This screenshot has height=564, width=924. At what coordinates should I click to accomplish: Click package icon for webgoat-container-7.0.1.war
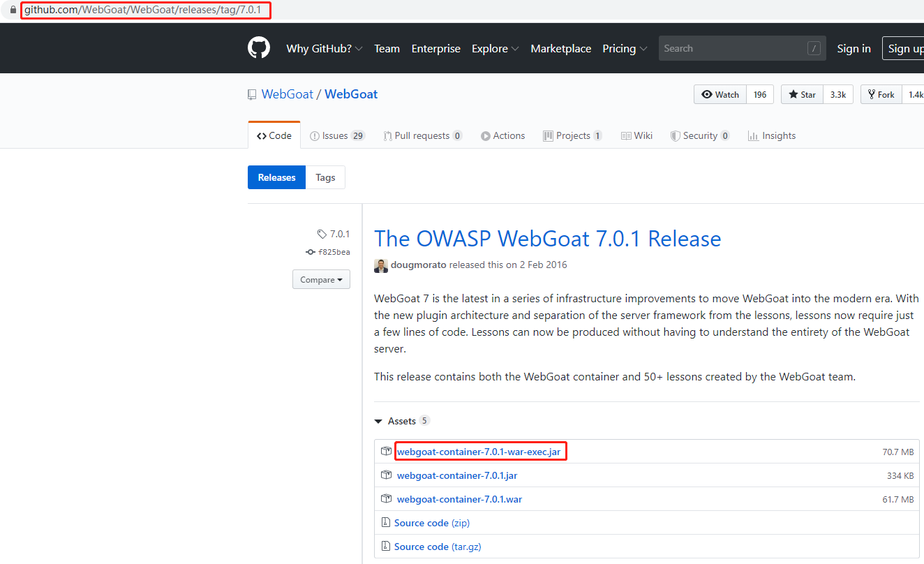coord(386,499)
